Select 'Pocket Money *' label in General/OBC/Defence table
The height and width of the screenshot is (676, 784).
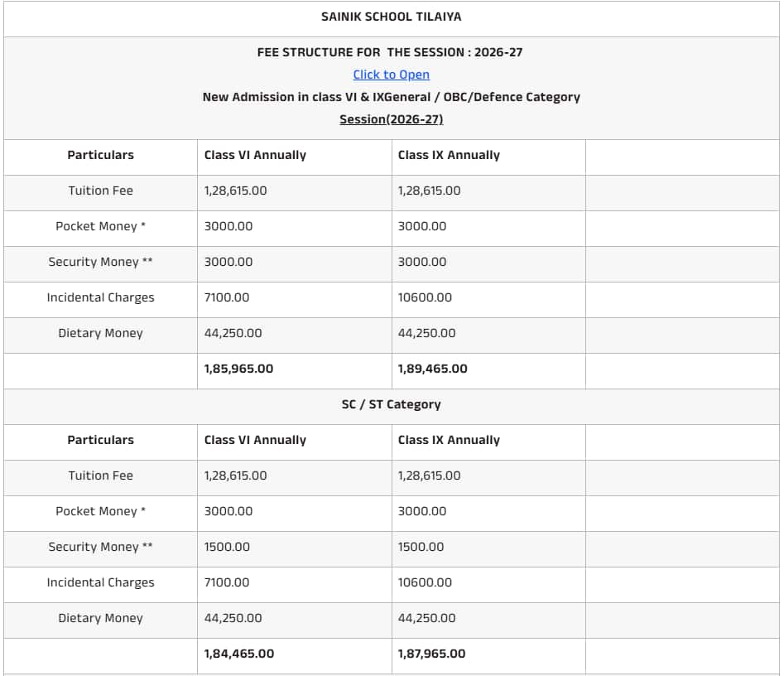click(100, 226)
